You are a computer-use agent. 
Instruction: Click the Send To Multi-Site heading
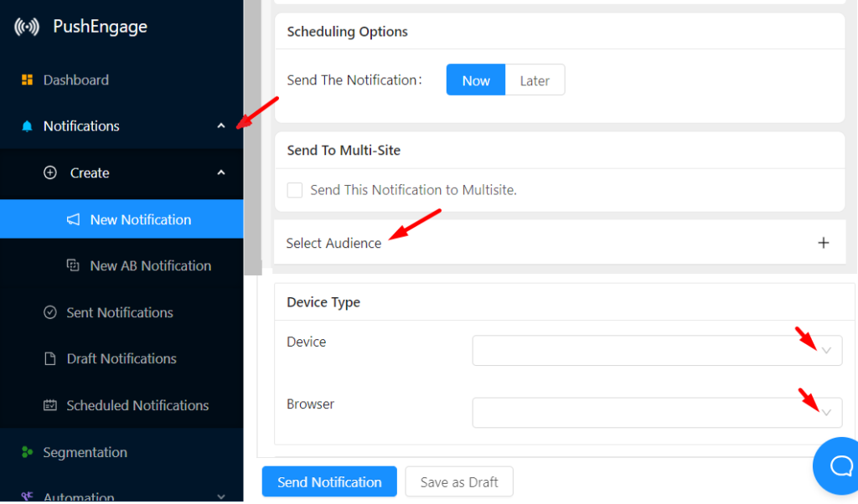click(344, 151)
